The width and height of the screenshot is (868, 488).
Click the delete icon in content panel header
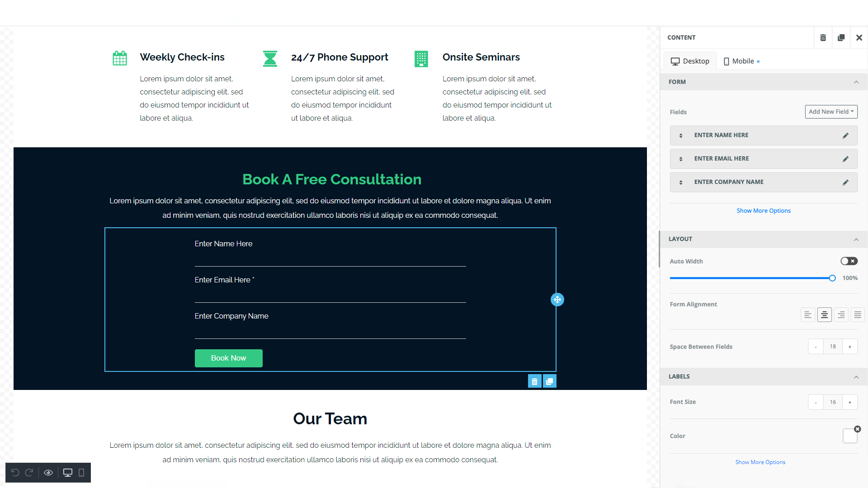(823, 37)
